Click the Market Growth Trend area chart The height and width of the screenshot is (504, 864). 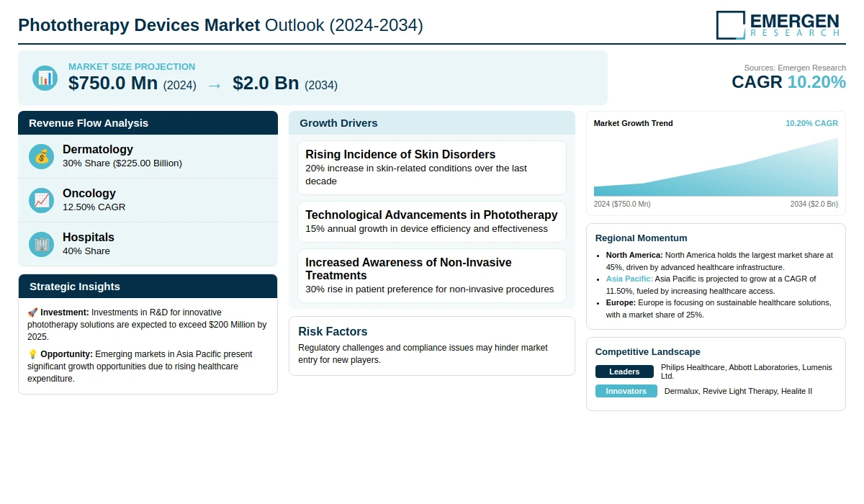tap(716, 170)
